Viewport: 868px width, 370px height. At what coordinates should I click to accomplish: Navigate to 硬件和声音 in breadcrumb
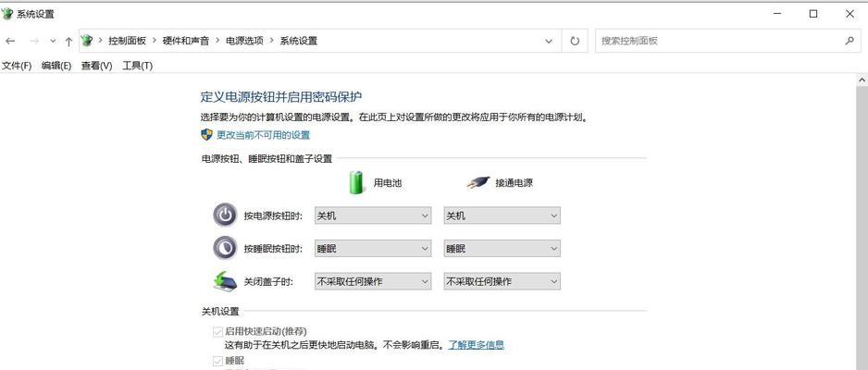[x=185, y=41]
